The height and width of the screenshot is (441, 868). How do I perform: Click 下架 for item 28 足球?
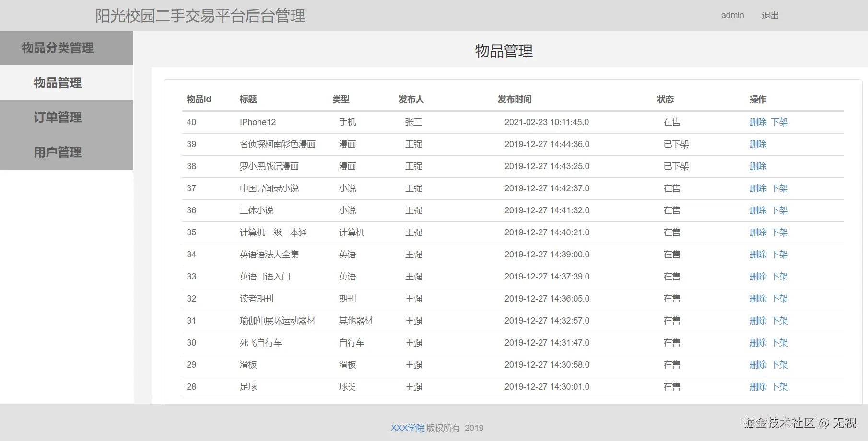[x=779, y=387]
